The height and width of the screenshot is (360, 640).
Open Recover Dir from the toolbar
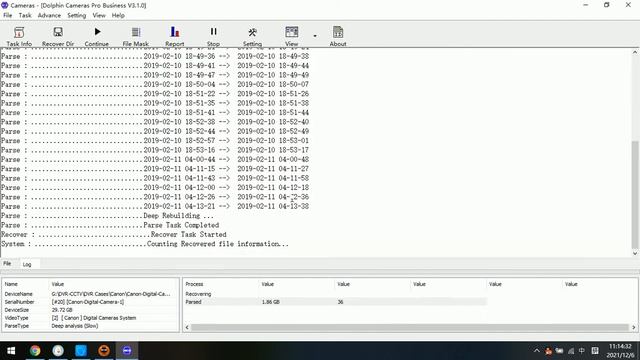click(58, 36)
